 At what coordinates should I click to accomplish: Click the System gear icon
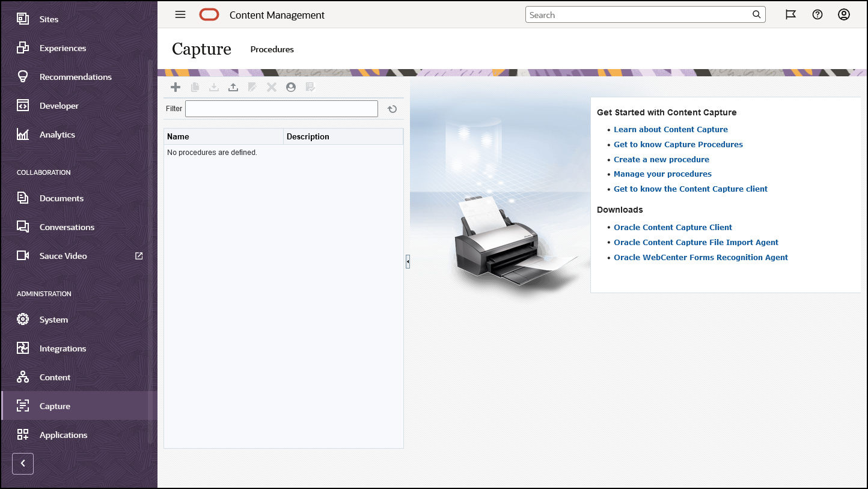click(x=23, y=319)
